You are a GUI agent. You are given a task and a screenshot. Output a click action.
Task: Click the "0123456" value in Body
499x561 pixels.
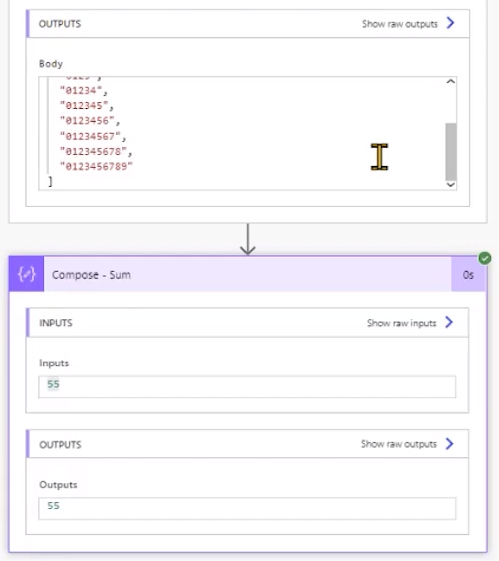click(x=87, y=121)
